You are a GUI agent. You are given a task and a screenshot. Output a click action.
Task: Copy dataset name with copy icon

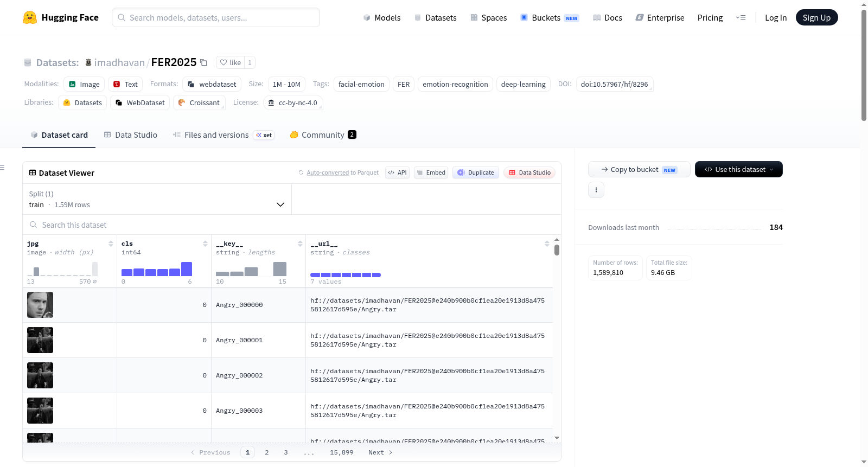(x=204, y=62)
